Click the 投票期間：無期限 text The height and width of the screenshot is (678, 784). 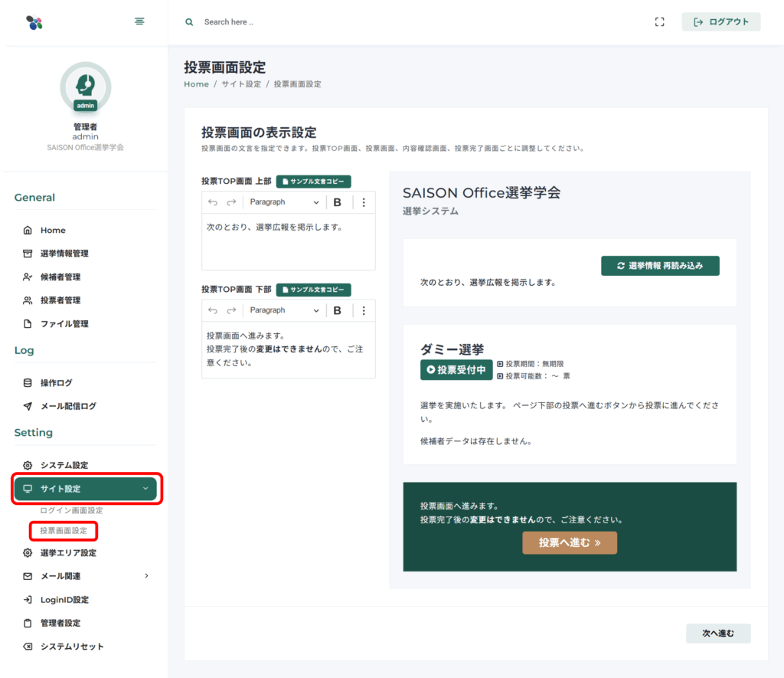point(534,364)
